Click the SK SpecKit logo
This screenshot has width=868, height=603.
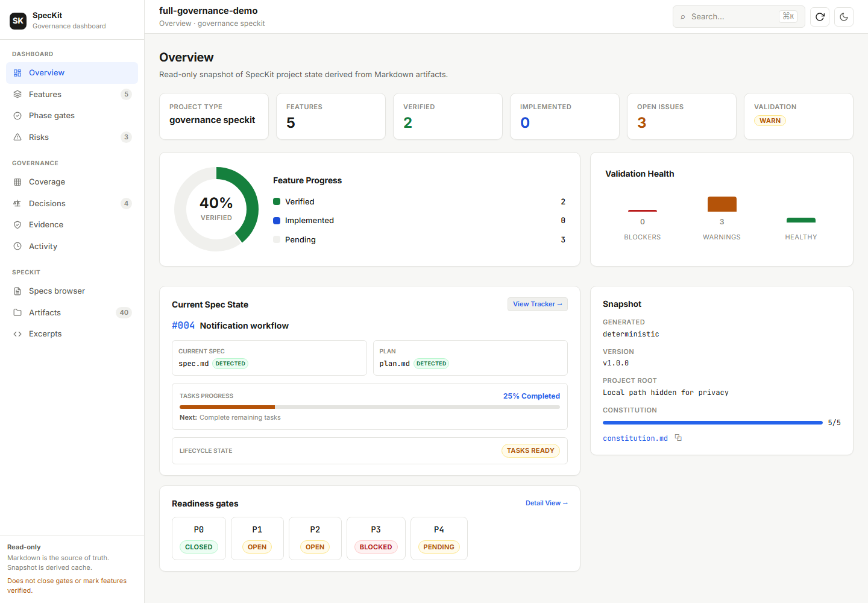click(x=18, y=21)
